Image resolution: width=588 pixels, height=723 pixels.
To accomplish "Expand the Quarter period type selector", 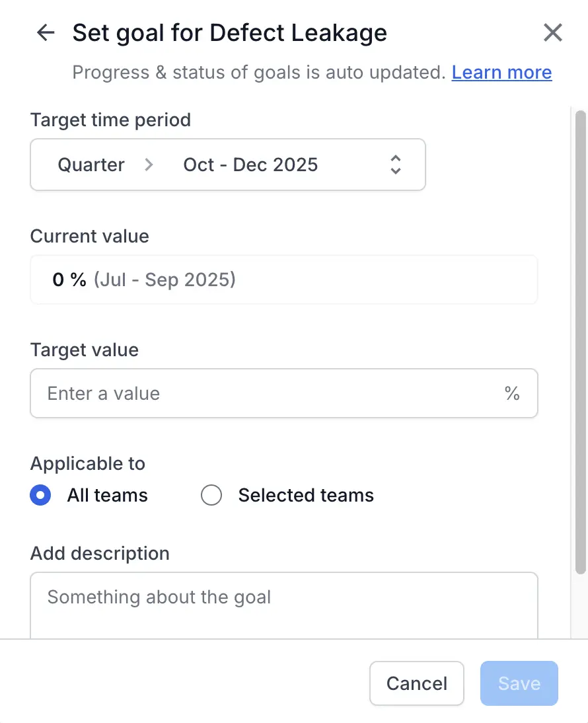I will point(91,165).
